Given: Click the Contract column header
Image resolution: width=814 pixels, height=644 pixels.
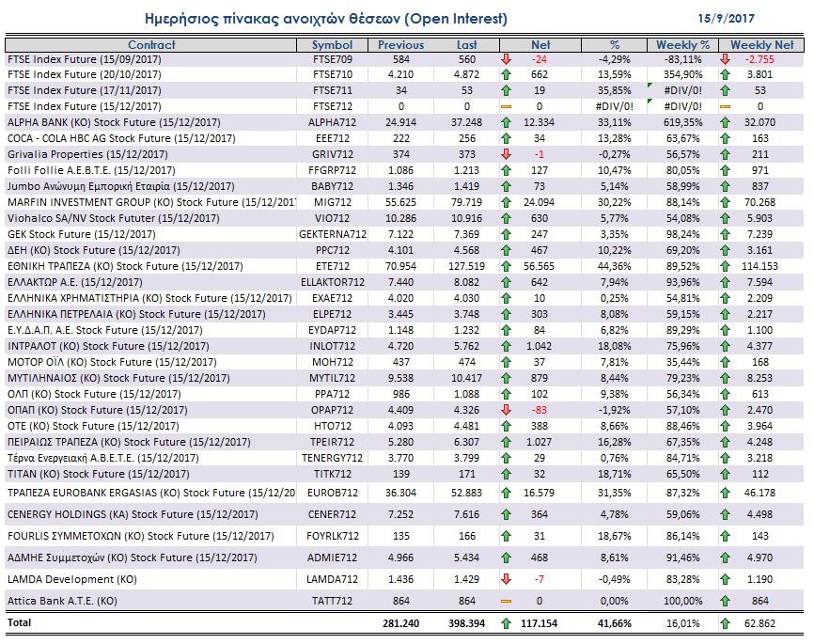Looking at the screenshot, I should point(151,45).
